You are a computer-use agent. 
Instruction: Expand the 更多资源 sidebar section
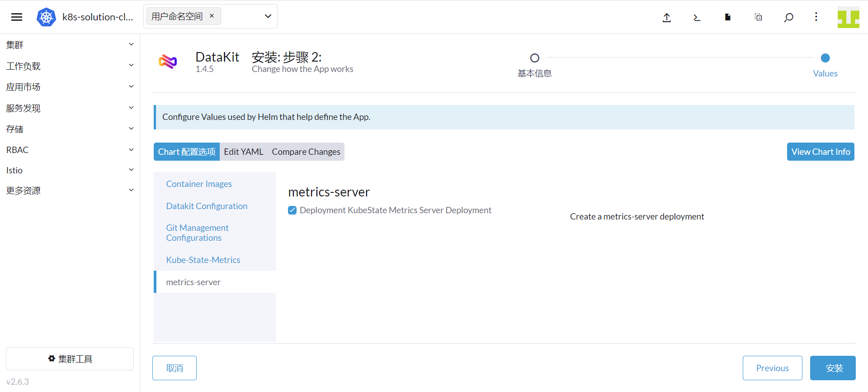coord(70,191)
